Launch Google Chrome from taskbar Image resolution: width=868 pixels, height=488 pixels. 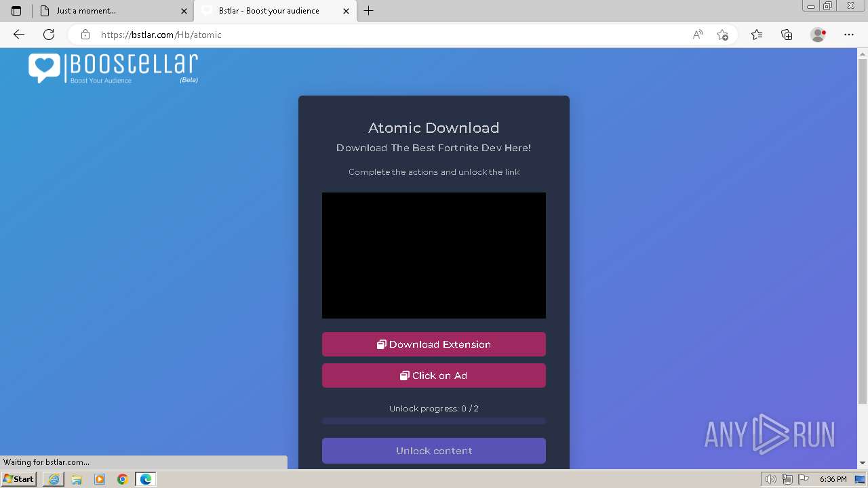click(123, 479)
